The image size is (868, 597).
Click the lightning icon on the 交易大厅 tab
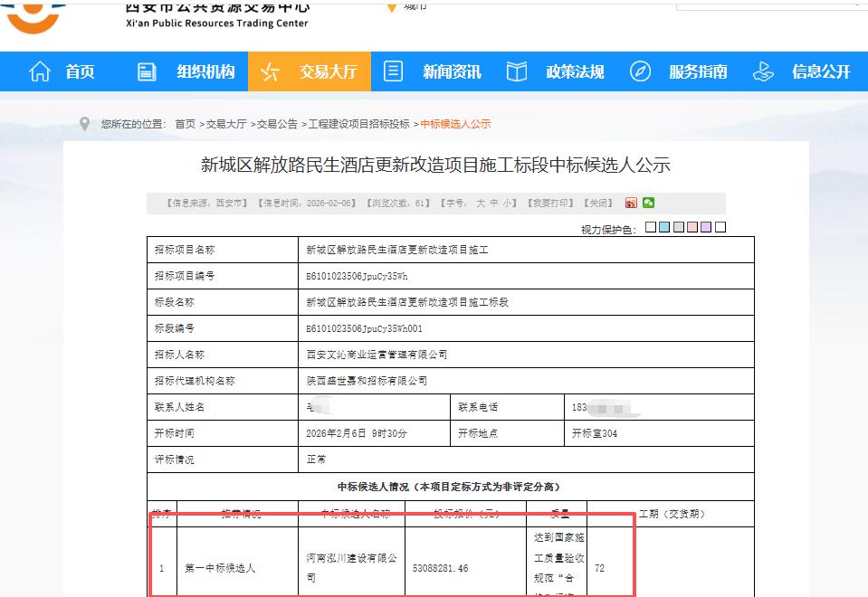(x=269, y=71)
